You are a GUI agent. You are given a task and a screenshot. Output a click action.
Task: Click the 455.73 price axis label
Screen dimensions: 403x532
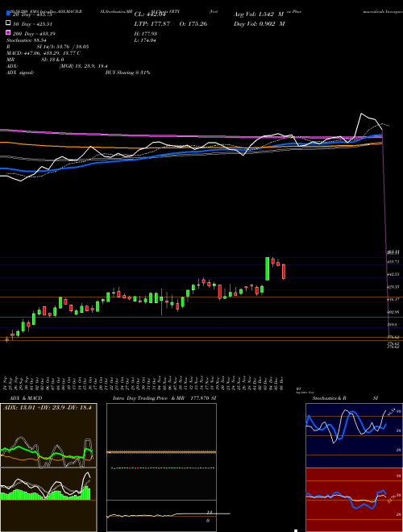click(x=393, y=262)
